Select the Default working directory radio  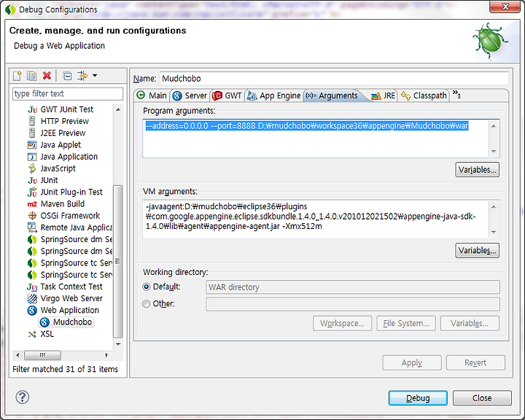(146, 287)
